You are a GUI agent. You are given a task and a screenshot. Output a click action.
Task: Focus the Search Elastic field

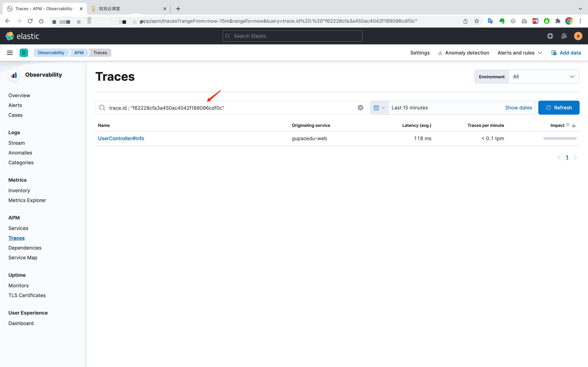(x=292, y=36)
